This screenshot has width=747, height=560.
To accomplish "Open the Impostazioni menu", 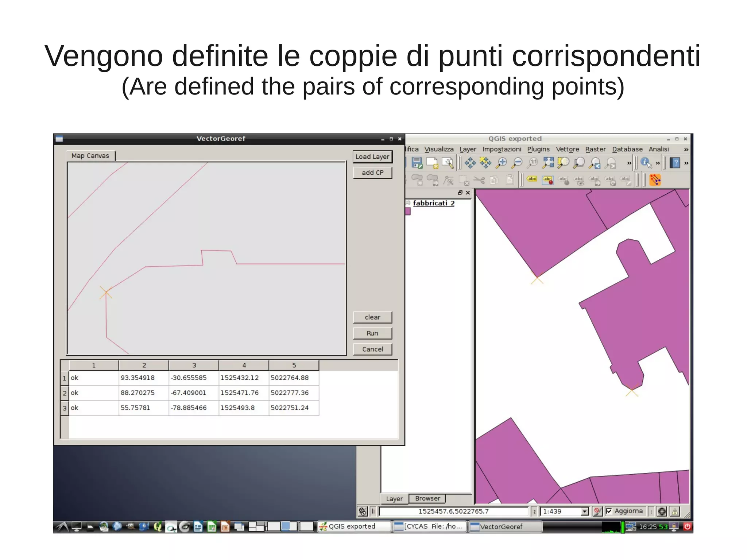I will coord(502,149).
